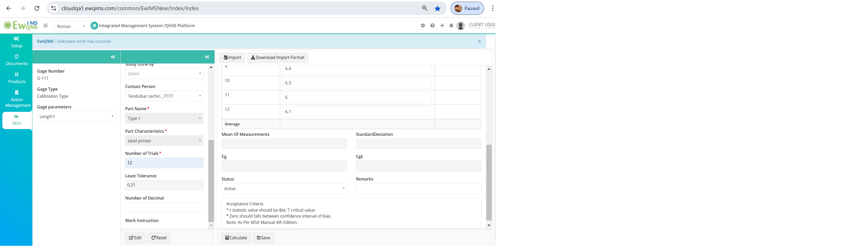The height and width of the screenshot is (250, 868).
Task: Open the Status Active dropdown
Action: coord(284,189)
